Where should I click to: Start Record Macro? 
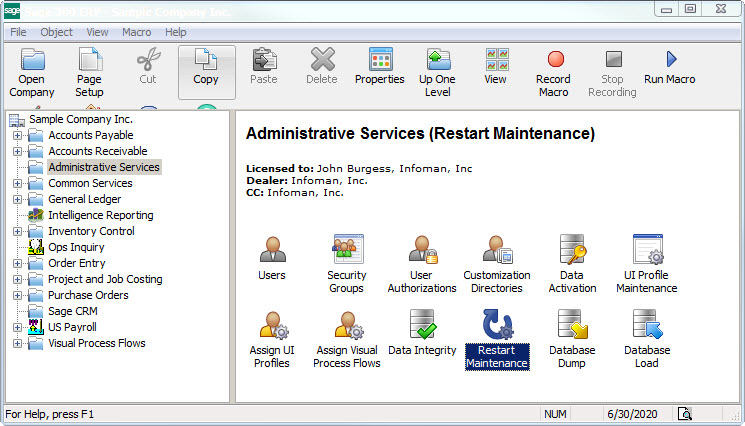click(554, 73)
